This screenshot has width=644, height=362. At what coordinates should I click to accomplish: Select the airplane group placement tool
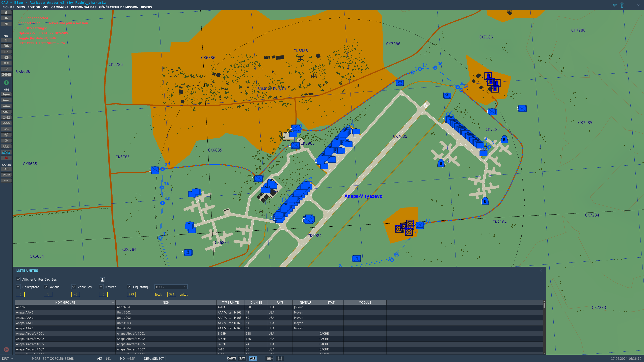(6, 94)
